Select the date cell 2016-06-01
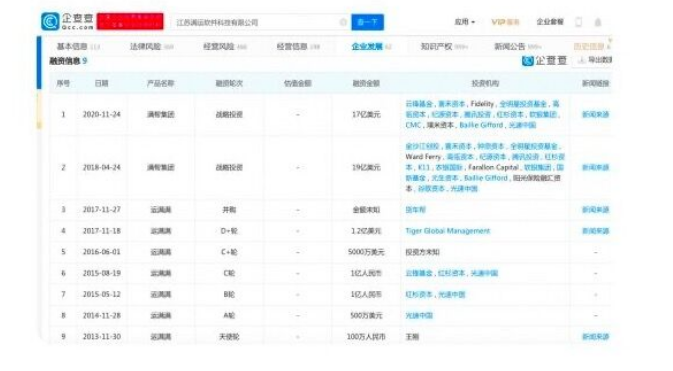The height and width of the screenshot is (371, 673). (102, 252)
